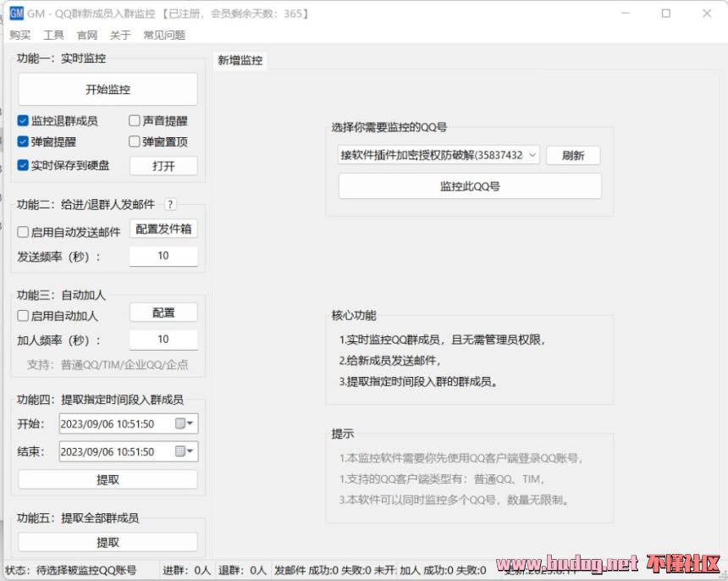Click 监控此QQ号 button
Screen dimensions: 728x581
(x=470, y=186)
